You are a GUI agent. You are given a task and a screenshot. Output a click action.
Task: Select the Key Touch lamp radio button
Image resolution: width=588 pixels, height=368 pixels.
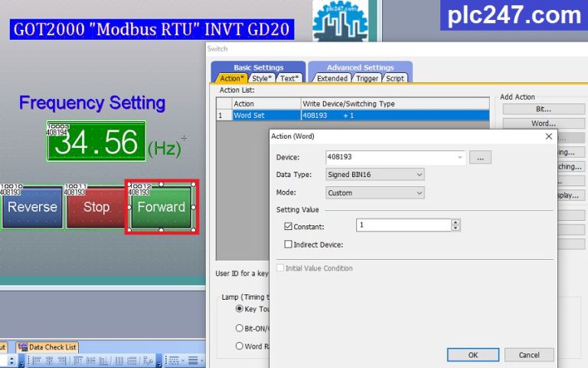click(239, 309)
